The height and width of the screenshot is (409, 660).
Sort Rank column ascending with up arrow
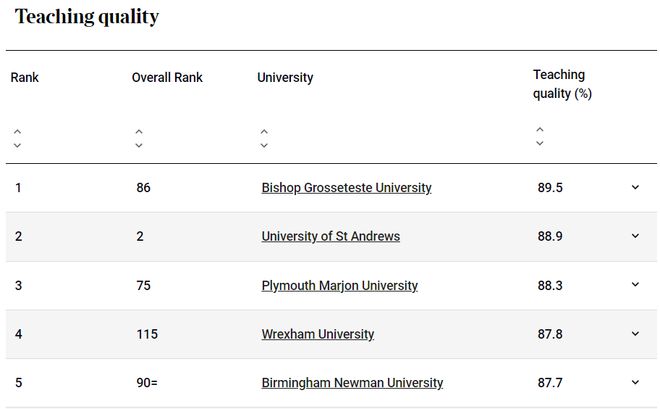[x=17, y=132]
